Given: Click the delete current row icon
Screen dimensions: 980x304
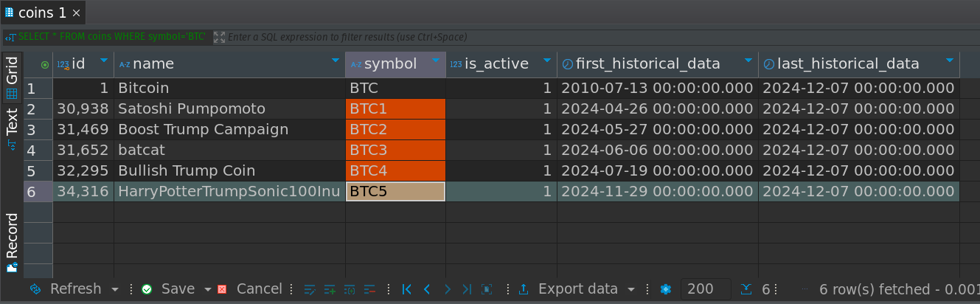Looking at the screenshot, I should [x=369, y=289].
